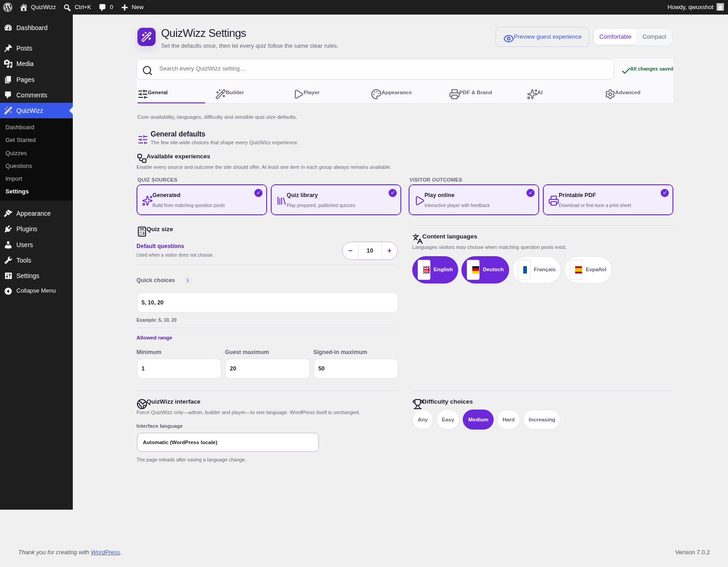Open Tools in the sidebar
Viewport: 728px width, 567px height.
(36, 260)
